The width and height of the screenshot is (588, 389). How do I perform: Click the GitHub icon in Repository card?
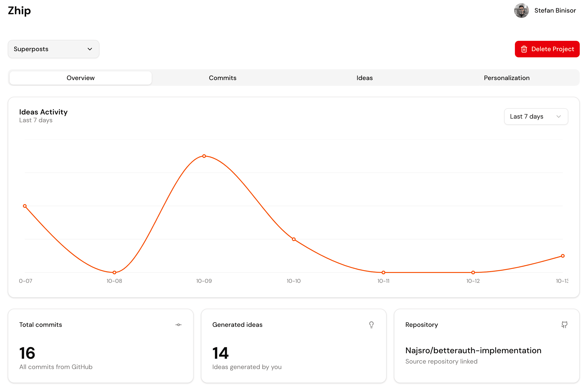click(x=564, y=325)
